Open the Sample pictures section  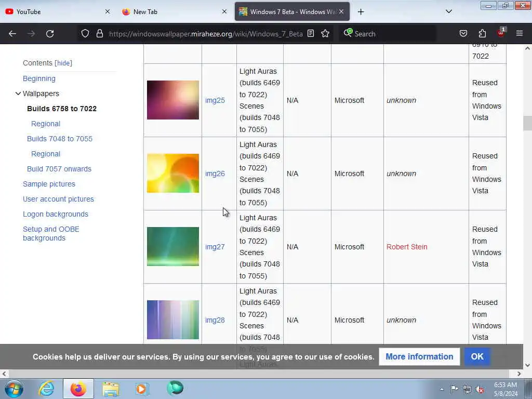tap(49, 184)
